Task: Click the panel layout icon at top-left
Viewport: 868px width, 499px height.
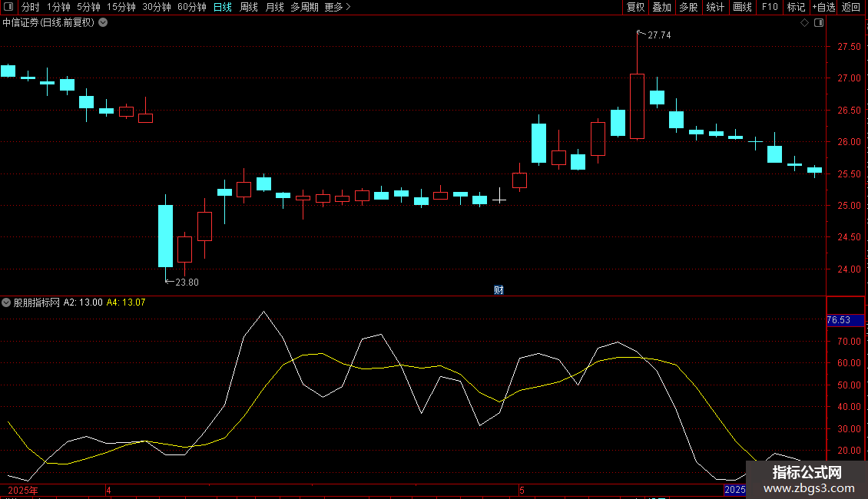Action: pyautogui.click(x=8, y=7)
